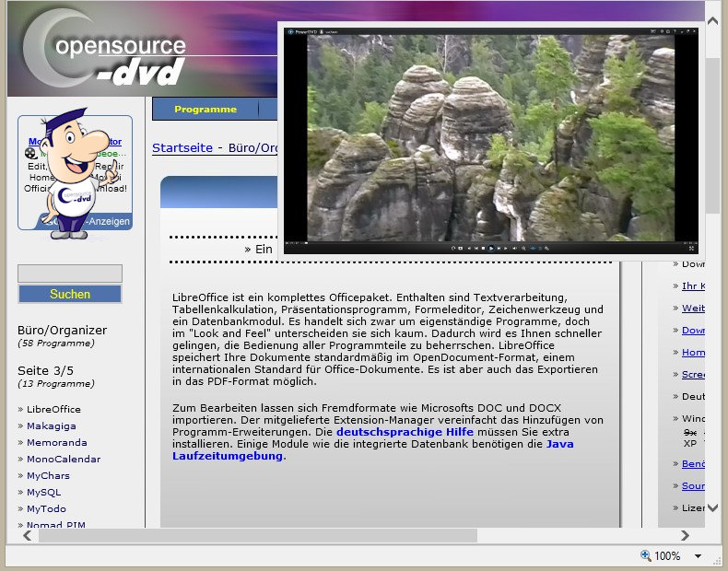Click the PowerDVD logo icon in title bar
This screenshot has height=571, width=728.
tap(290, 31)
